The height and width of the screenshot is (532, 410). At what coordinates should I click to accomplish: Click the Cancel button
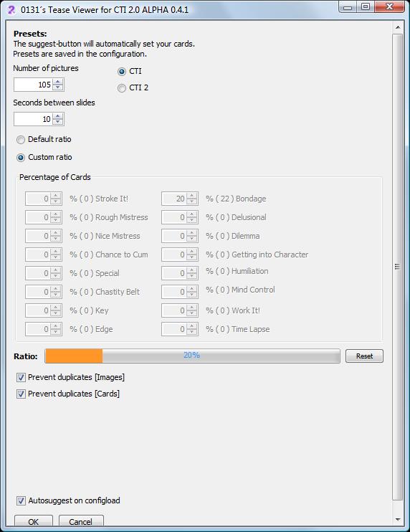(81, 521)
